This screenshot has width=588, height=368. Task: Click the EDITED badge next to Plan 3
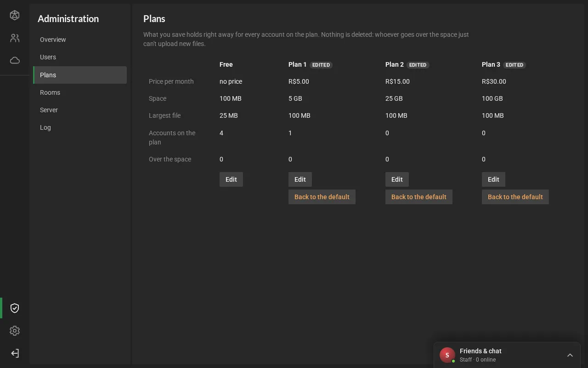[514, 65]
